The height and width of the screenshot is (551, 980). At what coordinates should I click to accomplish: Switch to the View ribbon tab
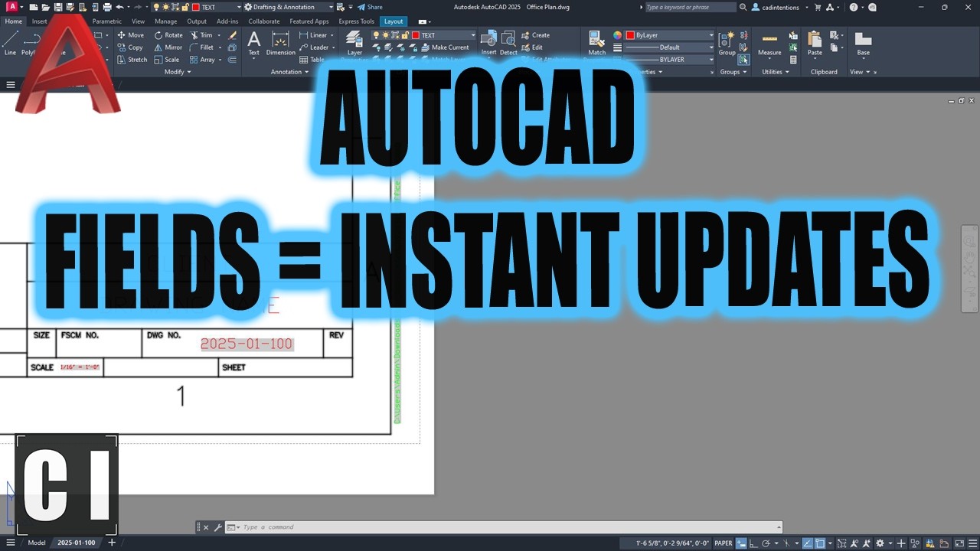[138, 21]
